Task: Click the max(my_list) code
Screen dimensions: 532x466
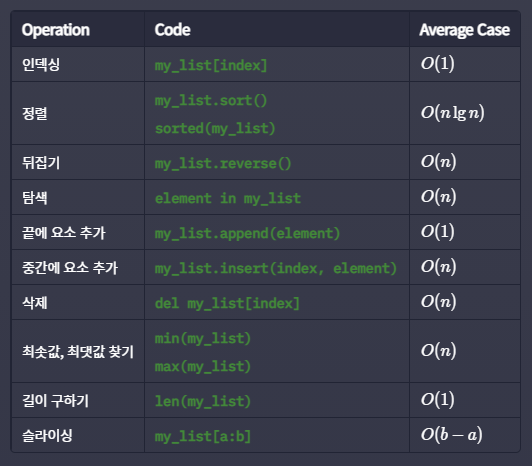Action: [203, 367]
